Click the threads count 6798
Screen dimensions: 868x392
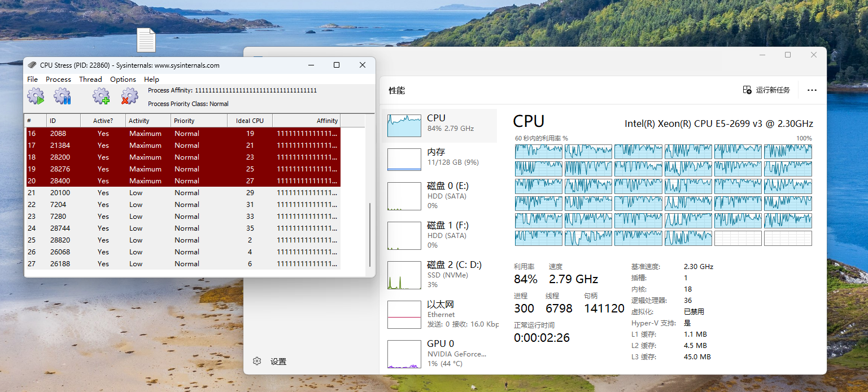point(559,309)
